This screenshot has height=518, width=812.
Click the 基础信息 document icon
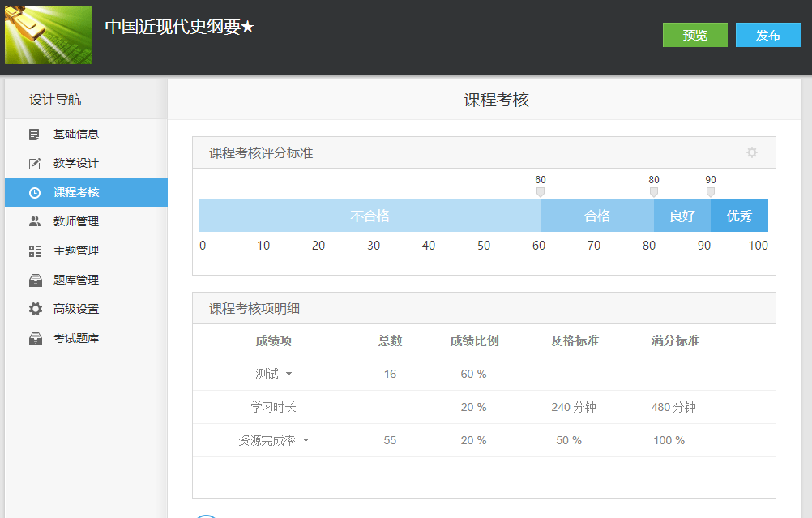pos(34,135)
